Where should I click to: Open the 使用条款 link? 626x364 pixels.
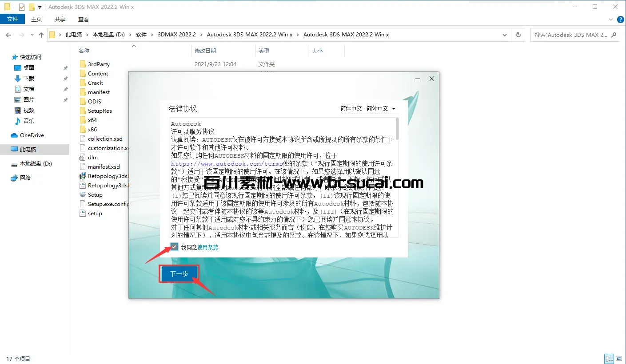point(208,247)
